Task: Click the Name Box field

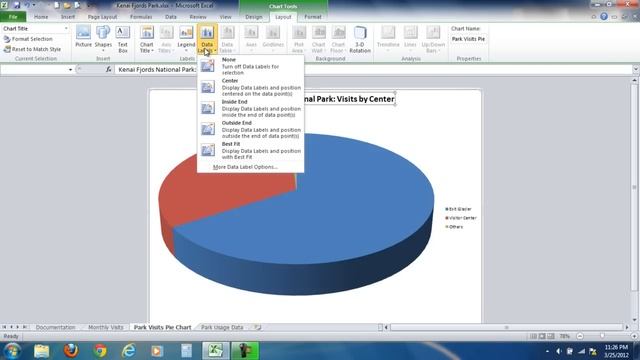Action: 34,70
